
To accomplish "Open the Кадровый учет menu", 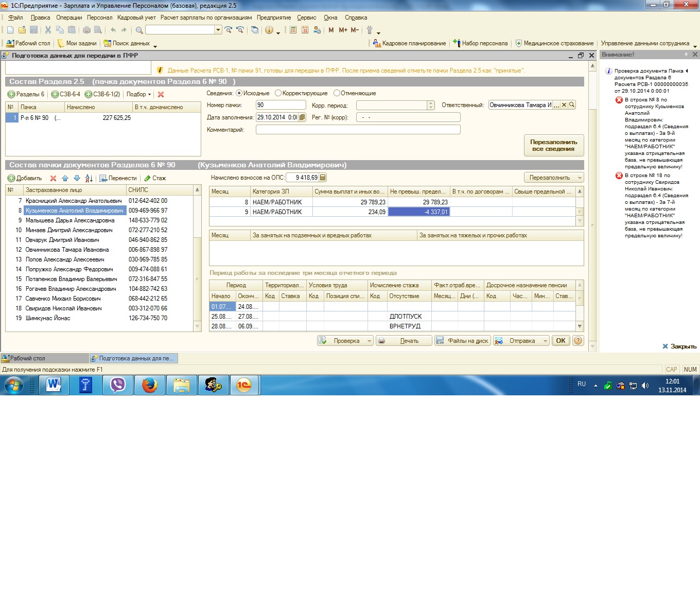I will point(136,18).
